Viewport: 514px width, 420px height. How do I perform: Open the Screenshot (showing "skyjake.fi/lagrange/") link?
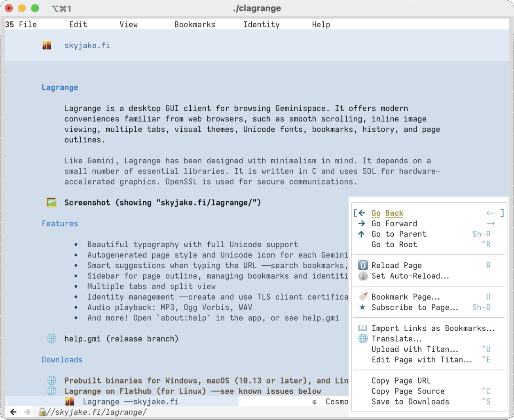(162, 202)
